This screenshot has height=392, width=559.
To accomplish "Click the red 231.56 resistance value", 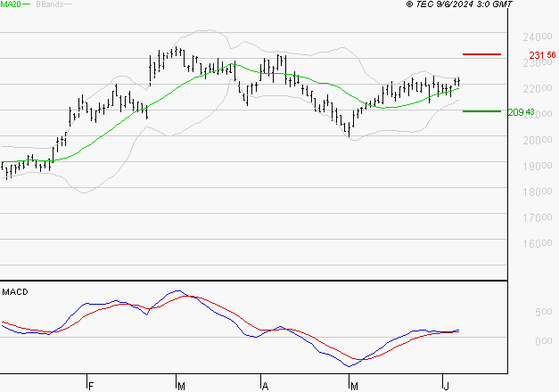I will [x=542, y=55].
